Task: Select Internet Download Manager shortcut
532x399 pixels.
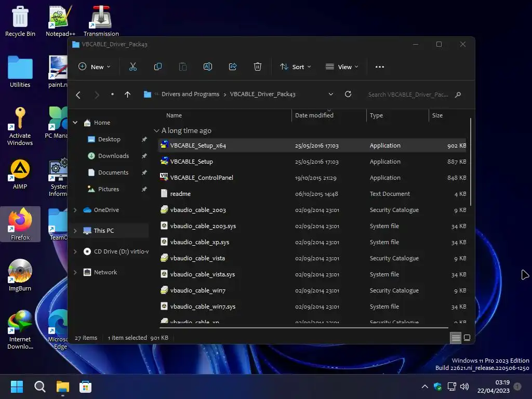Action: tap(20, 330)
